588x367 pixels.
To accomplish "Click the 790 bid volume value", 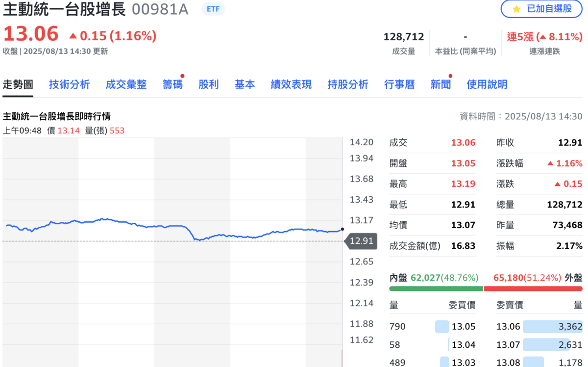I will click(397, 327).
